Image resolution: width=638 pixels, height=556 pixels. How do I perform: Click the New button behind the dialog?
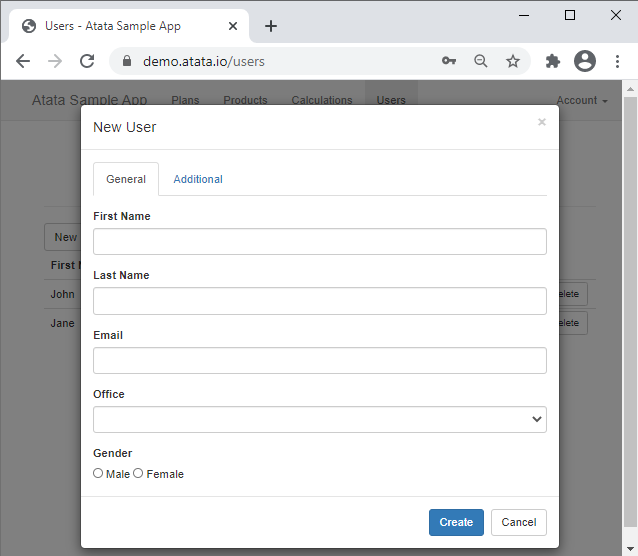63,237
